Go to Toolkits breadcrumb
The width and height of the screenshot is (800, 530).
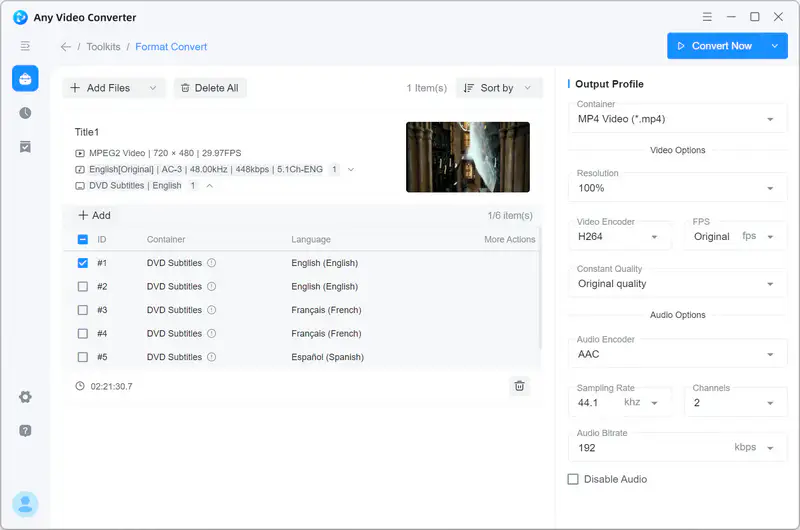pos(104,47)
